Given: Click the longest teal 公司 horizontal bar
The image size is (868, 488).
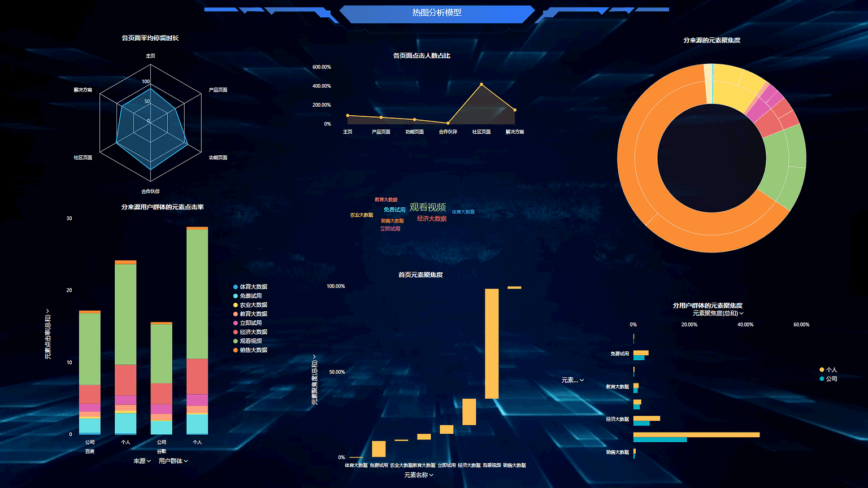Looking at the screenshot, I should click(660, 439).
